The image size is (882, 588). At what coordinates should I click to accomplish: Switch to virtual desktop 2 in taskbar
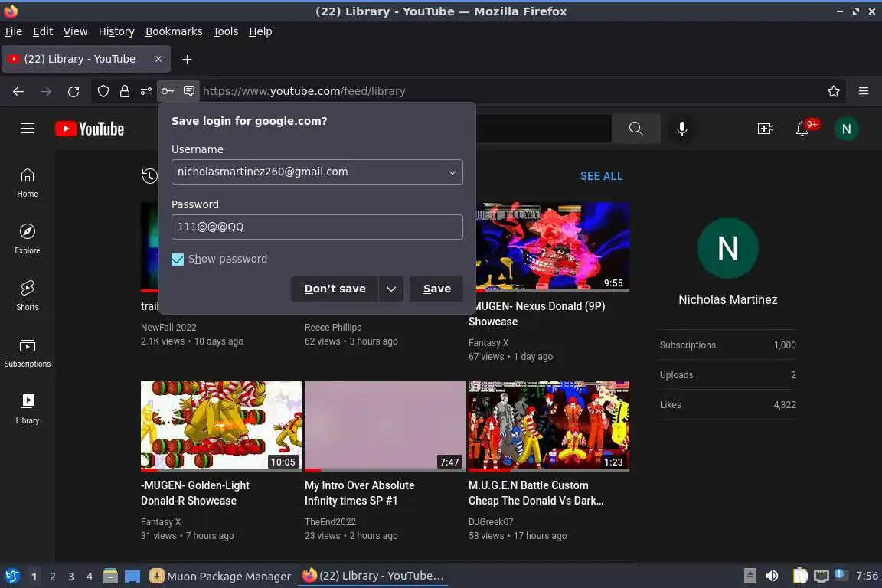coord(53,577)
